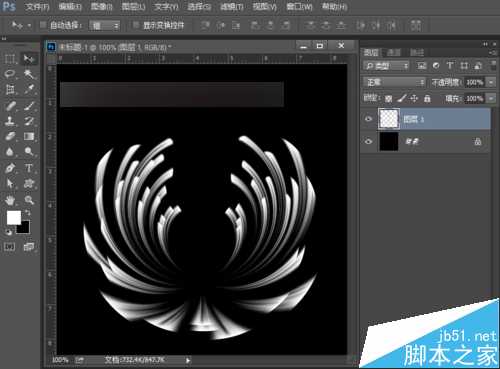Toggle lock position icon
The image size is (500, 369).
click(414, 98)
